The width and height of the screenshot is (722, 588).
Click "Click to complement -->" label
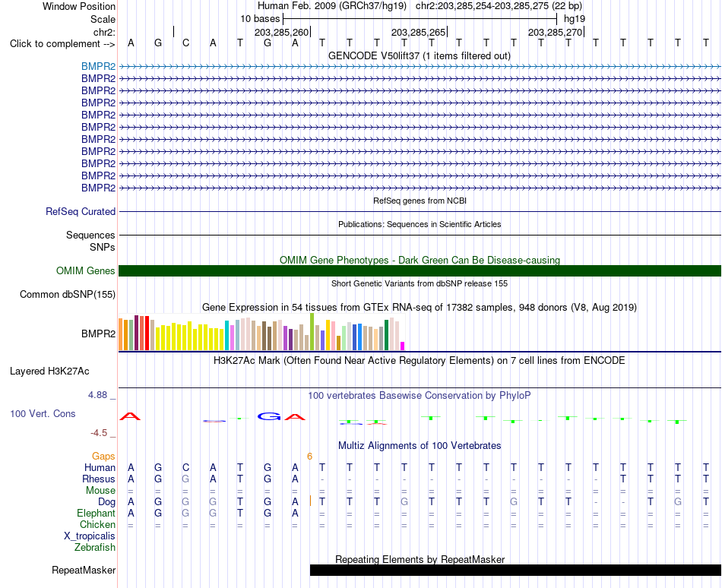point(62,44)
